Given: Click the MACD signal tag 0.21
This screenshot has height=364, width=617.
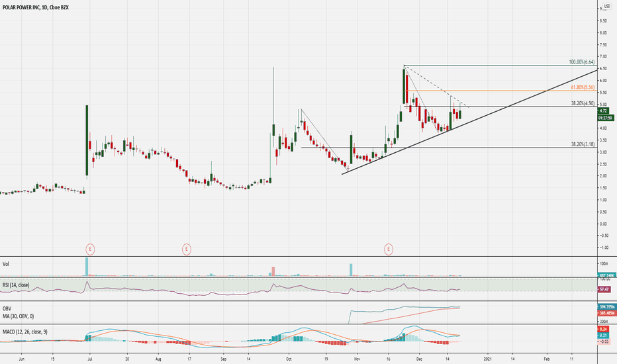Looking at the screenshot, I should click(603, 336).
